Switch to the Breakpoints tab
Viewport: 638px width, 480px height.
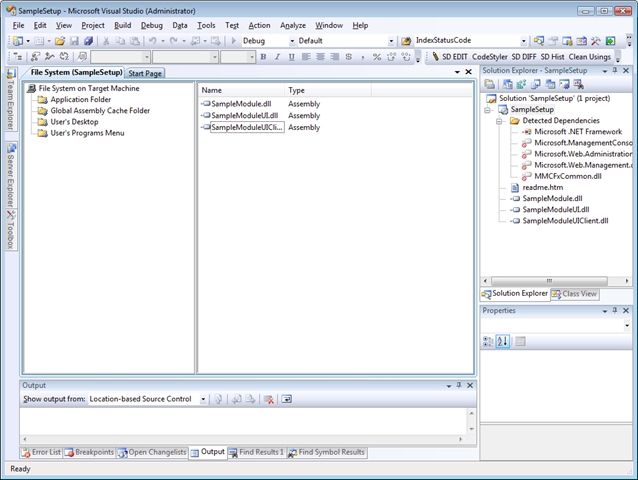tap(90, 452)
